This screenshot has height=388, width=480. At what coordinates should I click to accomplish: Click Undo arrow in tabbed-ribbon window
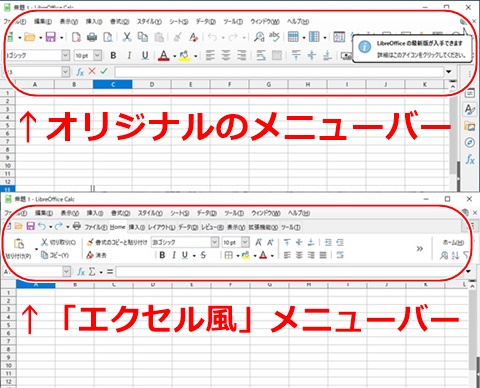42,226
